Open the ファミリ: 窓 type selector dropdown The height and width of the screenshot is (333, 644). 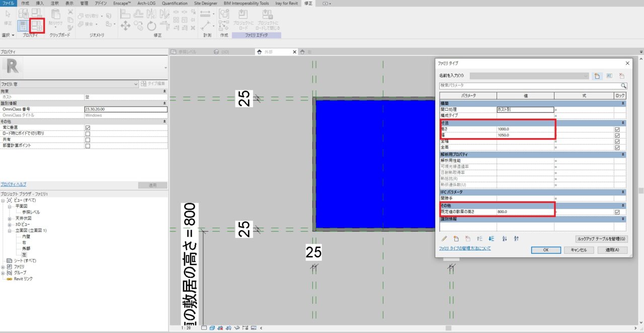[136, 84]
